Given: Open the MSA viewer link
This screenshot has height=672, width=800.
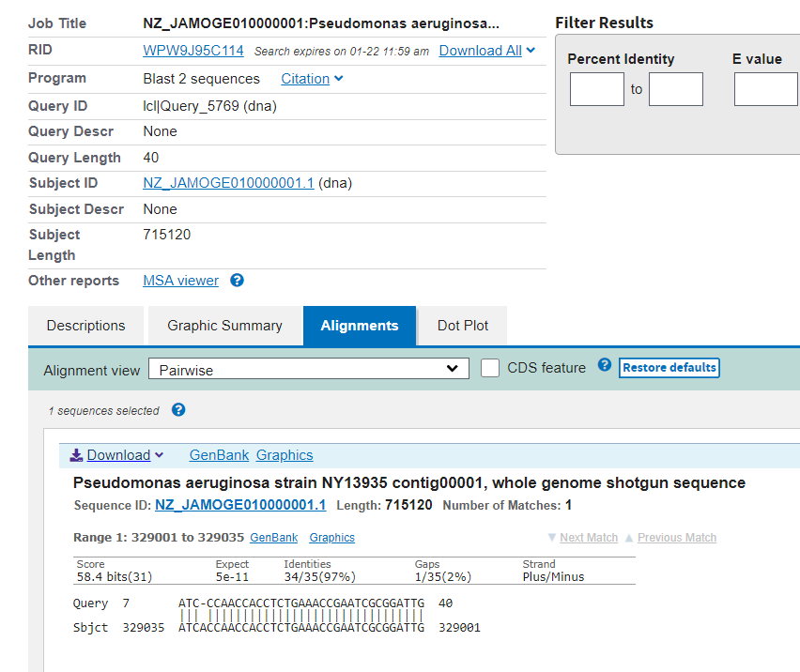Looking at the screenshot, I should 180,281.
